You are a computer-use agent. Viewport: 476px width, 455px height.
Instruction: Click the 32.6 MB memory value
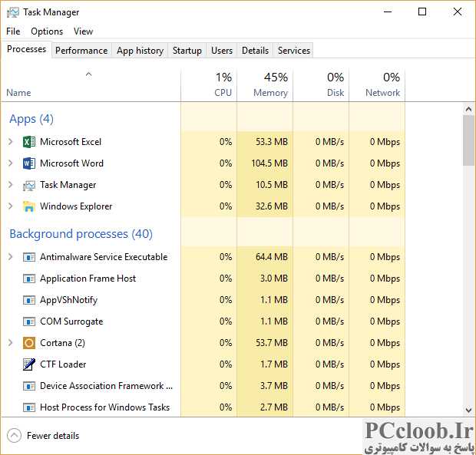(271, 206)
